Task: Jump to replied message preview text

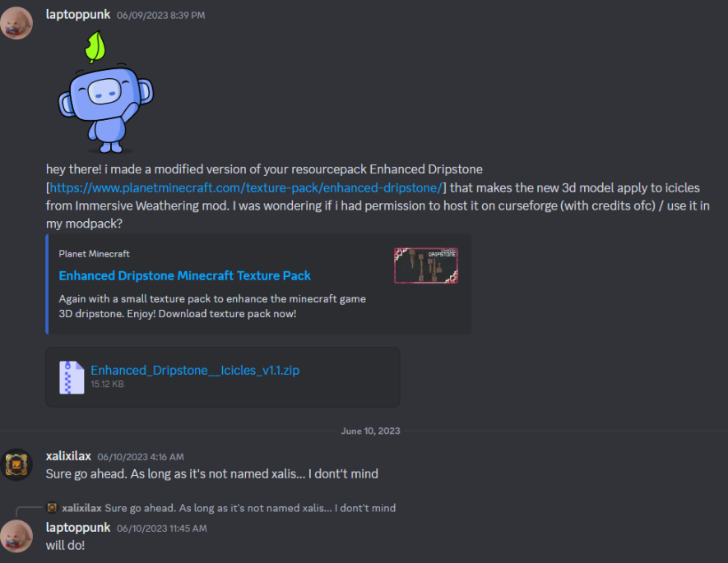Action: [x=250, y=508]
